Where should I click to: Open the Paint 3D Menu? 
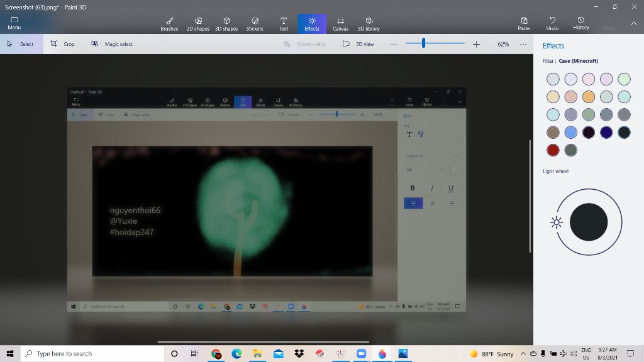point(14,23)
